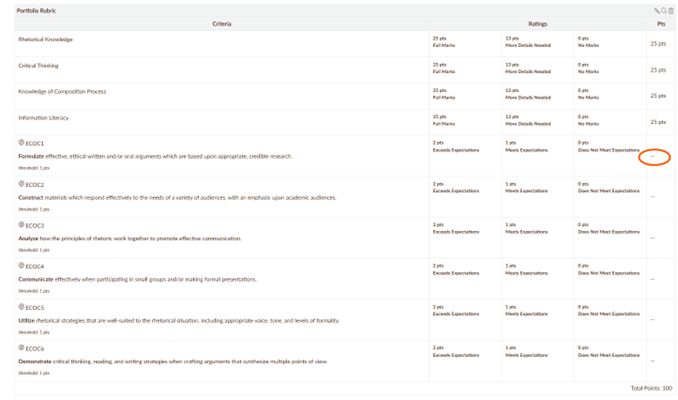Viewport: 678px width, 400px height.
Task: Click the ECOC5 description starting with Utilize
Action: (x=179, y=321)
